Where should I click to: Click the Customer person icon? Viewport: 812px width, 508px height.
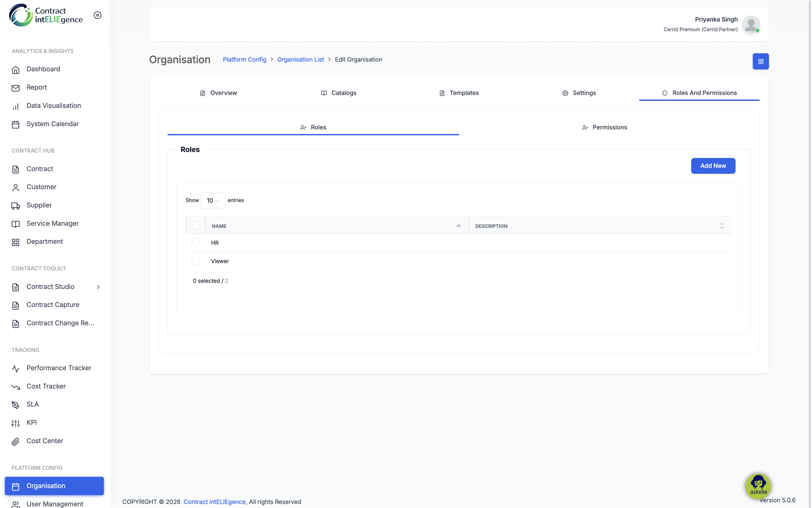coord(15,188)
